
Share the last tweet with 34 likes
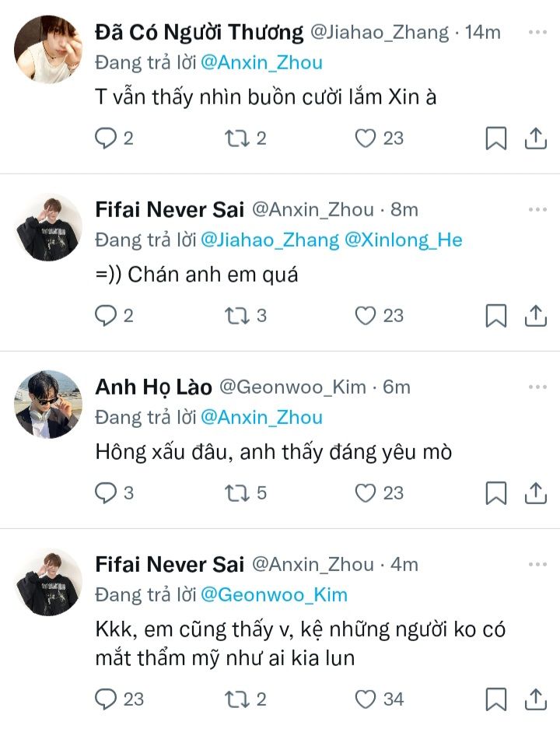[x=535, y=699]
